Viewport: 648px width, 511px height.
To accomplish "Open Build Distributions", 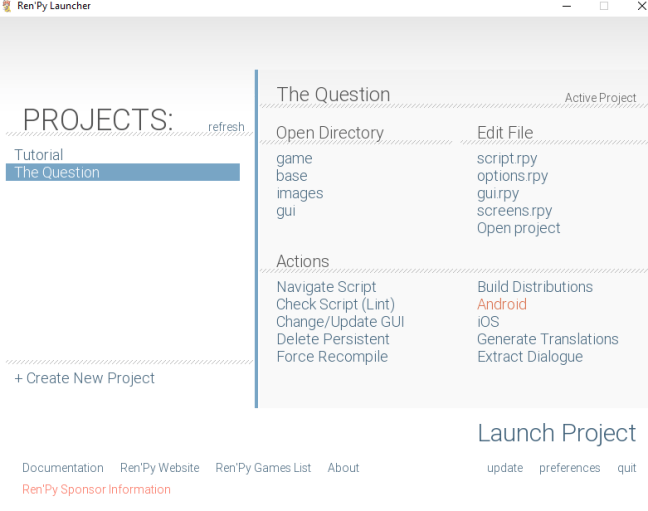I will [535, 287].
